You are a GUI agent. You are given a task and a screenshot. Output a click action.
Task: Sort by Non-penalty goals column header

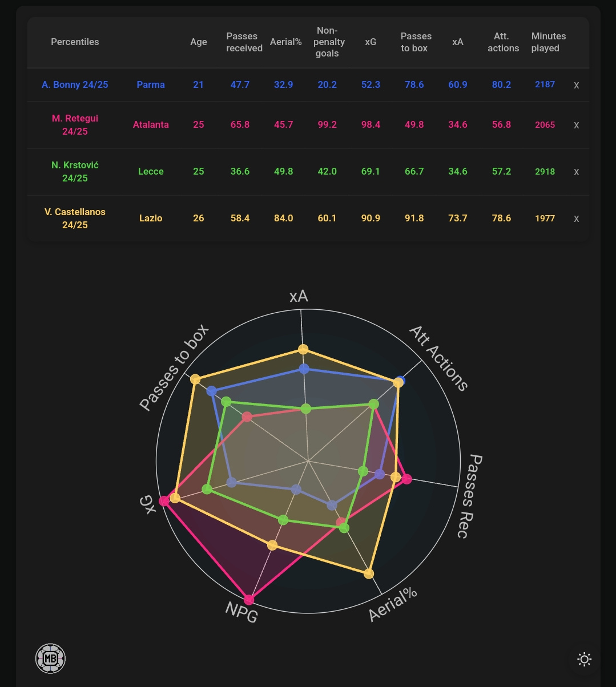click(x=327, y=42)
